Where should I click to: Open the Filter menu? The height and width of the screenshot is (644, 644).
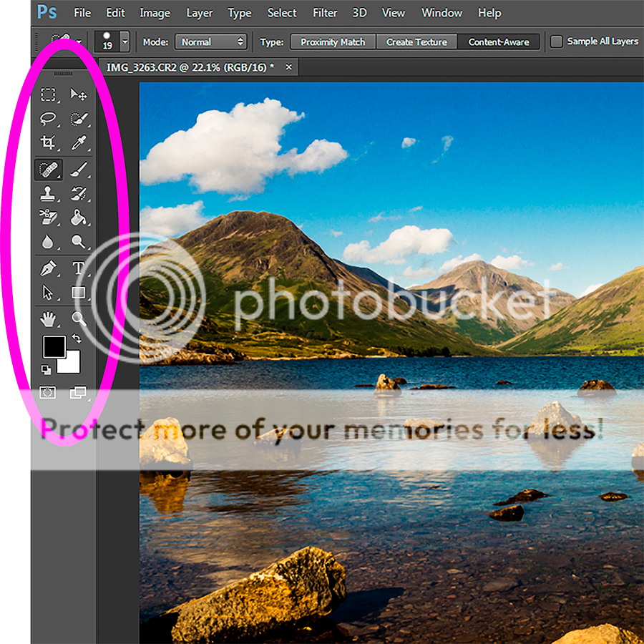pos(325,13)
